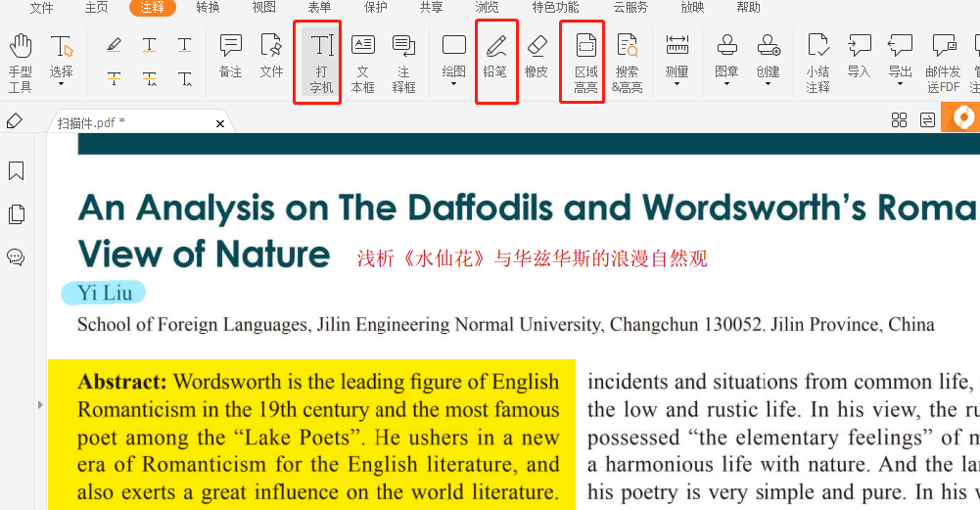Open the Stamp (图章) dropdown

coord(726,84)
